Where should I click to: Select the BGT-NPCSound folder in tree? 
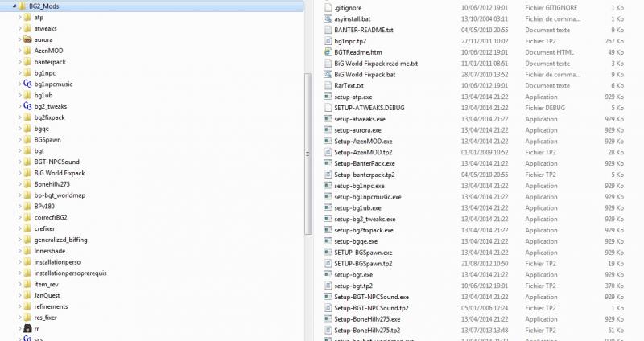56,162
